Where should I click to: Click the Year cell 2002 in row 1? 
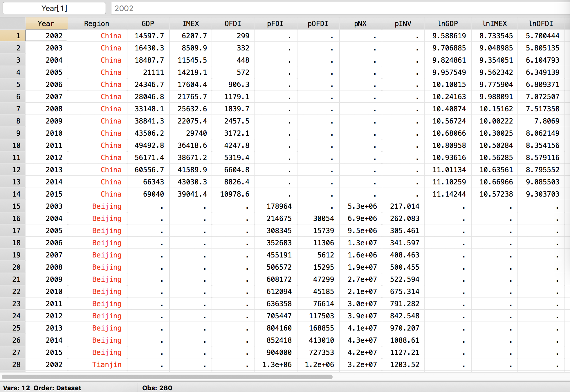[x=46, y=36]
